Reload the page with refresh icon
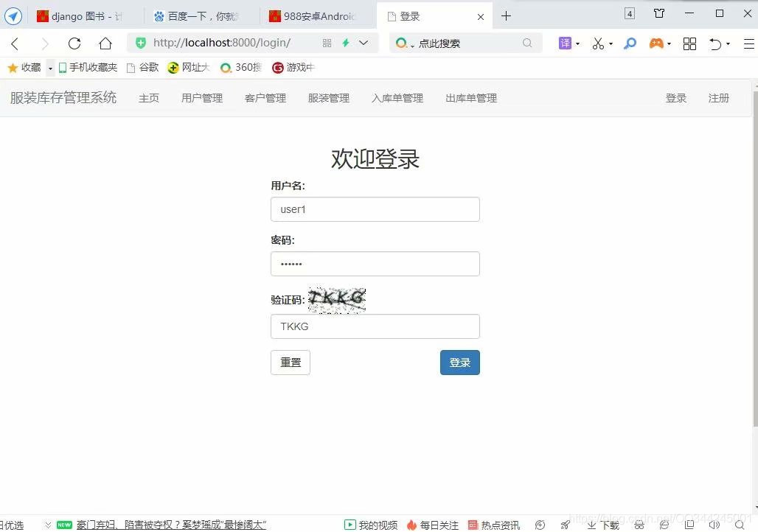The width and height of the screenshot is (758, 532). (74, 43)
